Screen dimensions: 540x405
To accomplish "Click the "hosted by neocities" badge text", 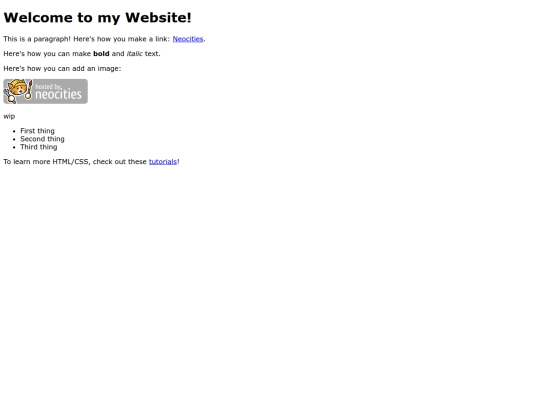I will click(x=59, y=92).
